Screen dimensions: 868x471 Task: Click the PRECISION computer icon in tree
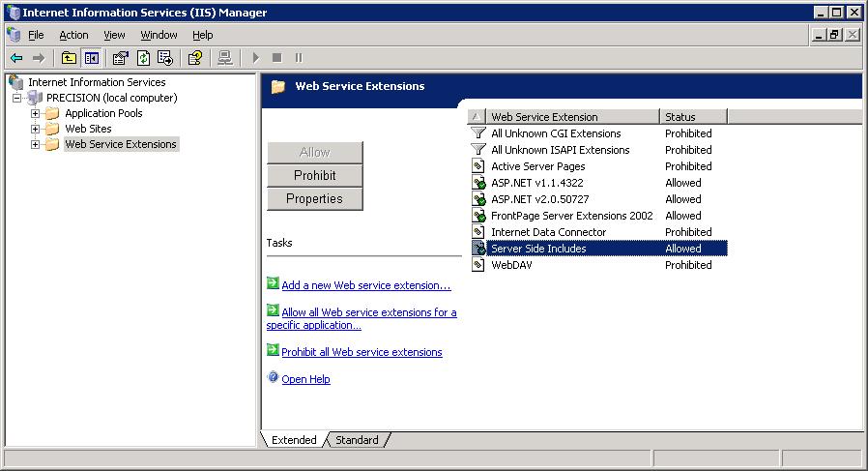point(35,98)
